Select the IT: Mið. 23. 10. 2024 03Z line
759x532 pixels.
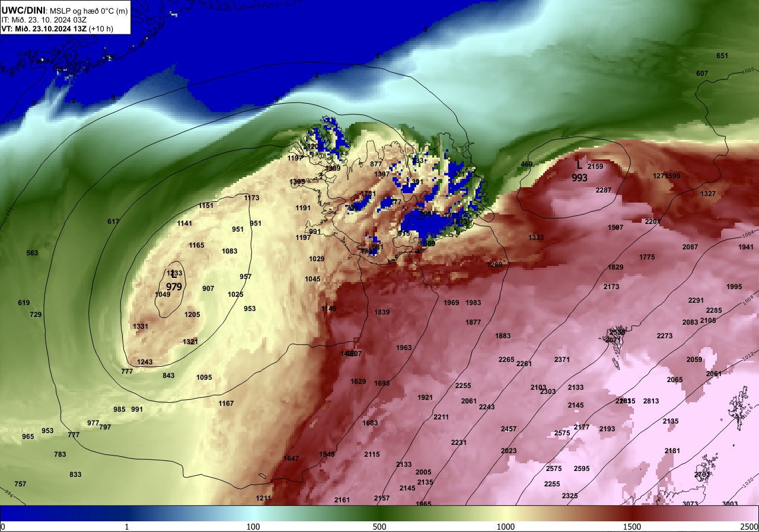44,20
